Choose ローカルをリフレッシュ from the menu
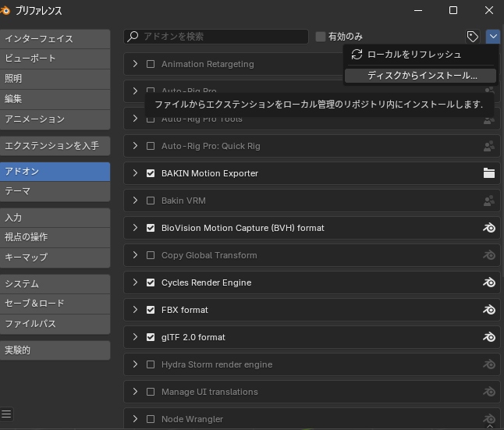The image size is (504, 430). click(413, 55)
